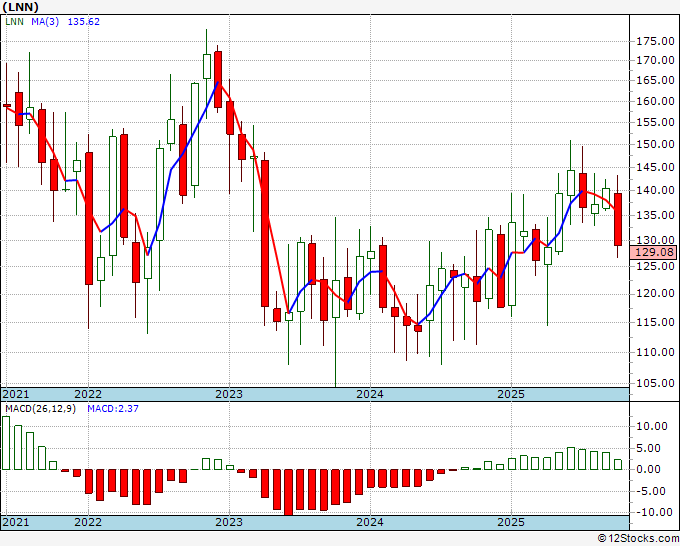Screen dimensions: 680x546
Task: Click the 10.00 MACD axis label
Action: tap(652, 426)
